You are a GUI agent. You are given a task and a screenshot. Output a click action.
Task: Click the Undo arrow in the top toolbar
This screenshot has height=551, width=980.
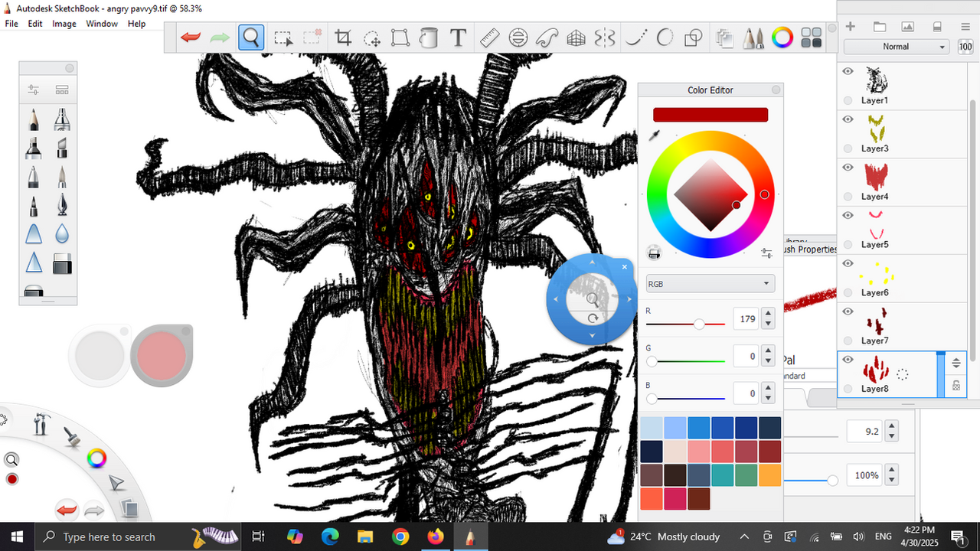[x=191, y=37]
